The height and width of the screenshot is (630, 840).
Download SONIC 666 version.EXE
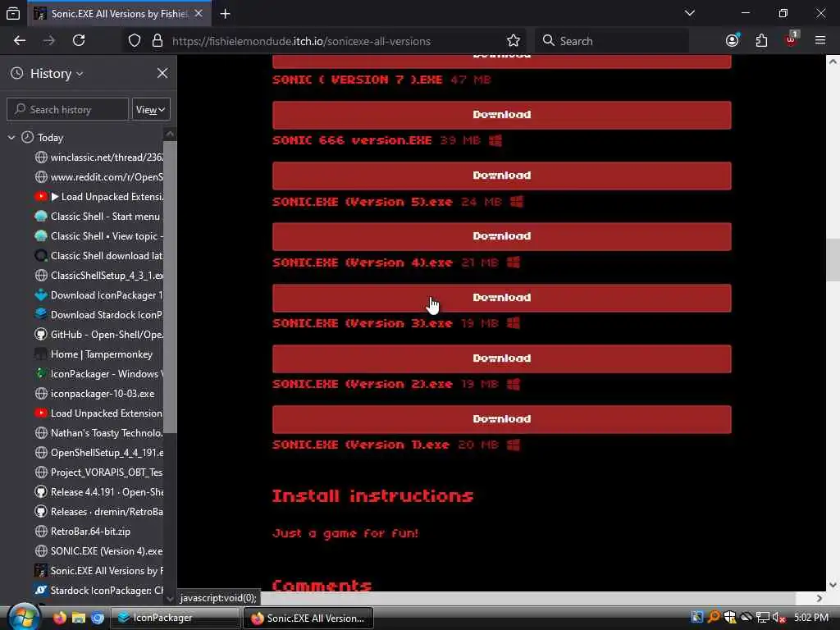(501, 115)
